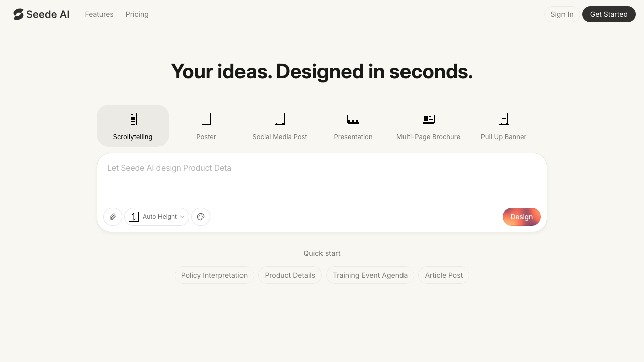This screenshot has width=644, height=362.
Task: Hit the gradient Design button
Action: pyautogui.click(x=521, y=217)
